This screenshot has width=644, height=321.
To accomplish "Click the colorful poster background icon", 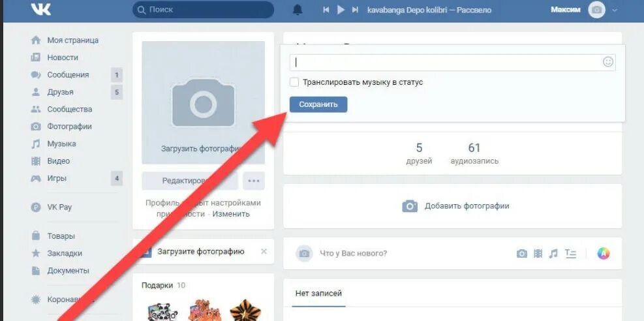I will point(604,254).
